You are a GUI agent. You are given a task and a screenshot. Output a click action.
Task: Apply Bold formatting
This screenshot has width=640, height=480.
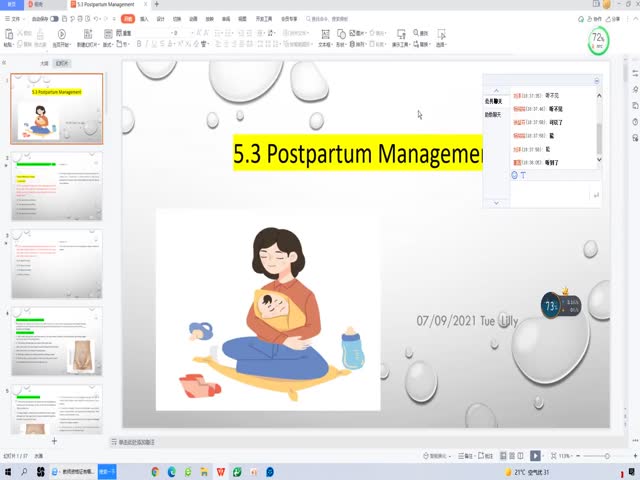(x=139, y=44)
